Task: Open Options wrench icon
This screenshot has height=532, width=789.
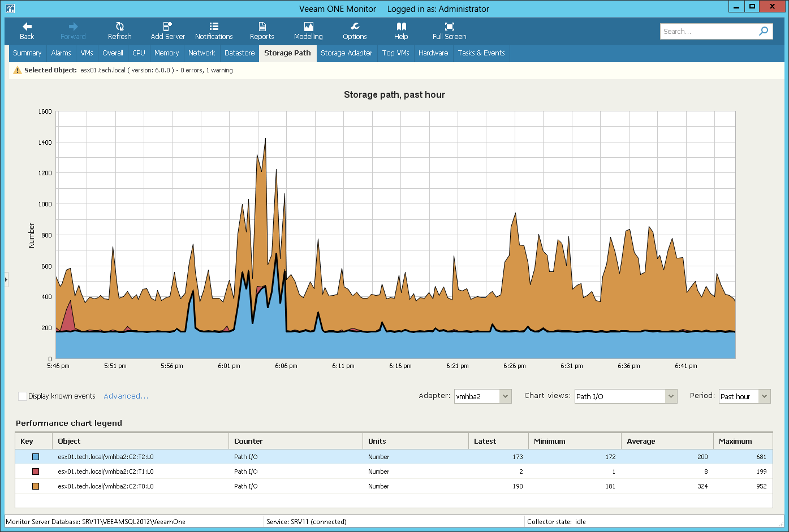Action: [355, 27]
